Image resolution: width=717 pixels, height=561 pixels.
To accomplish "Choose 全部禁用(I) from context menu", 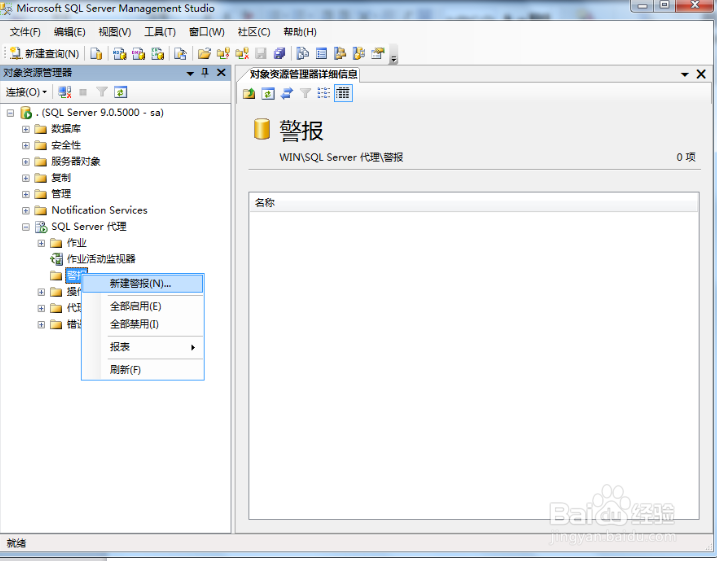I will pos(143,324).
